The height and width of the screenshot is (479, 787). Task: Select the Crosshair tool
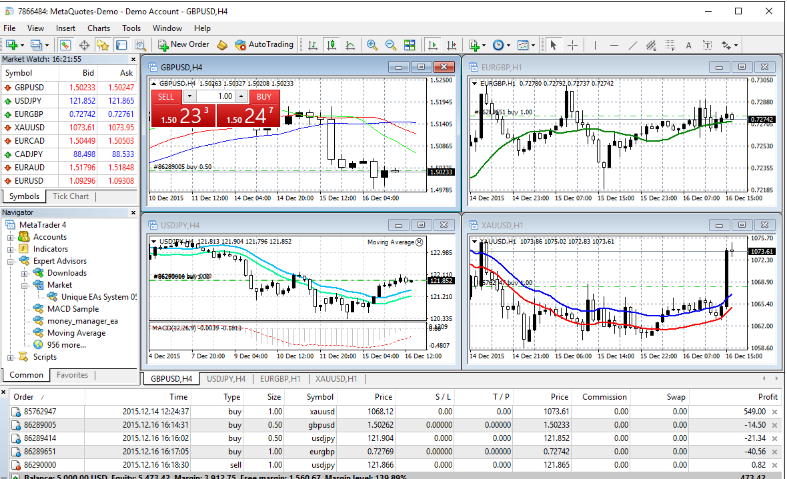572,45
